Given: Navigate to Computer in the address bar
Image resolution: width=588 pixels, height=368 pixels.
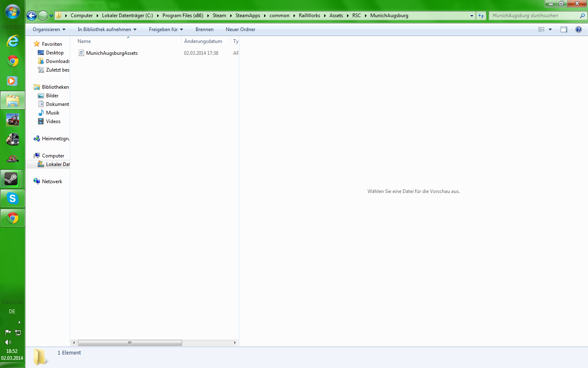Looking at the screenshot, I should (82, 16).
